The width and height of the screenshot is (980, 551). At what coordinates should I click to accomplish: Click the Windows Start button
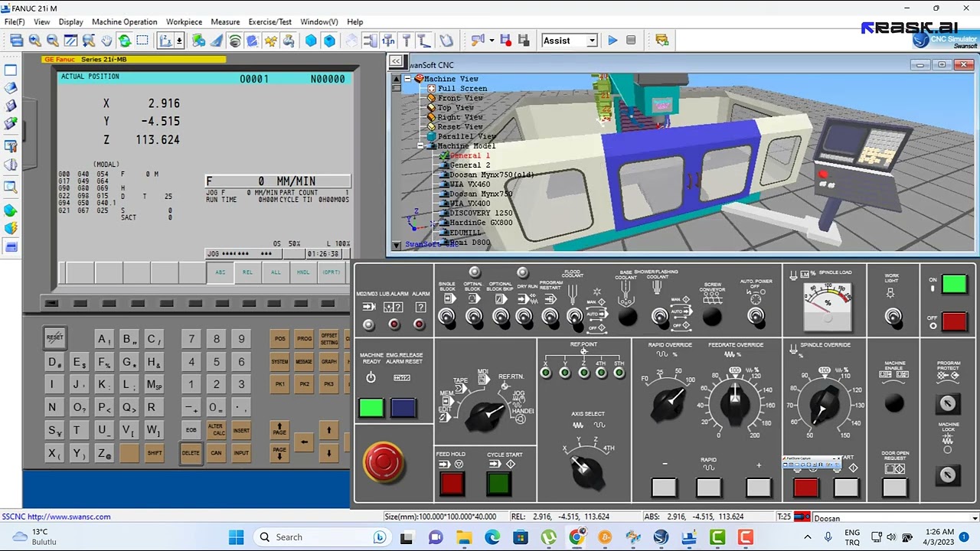(x=236, y=537)
